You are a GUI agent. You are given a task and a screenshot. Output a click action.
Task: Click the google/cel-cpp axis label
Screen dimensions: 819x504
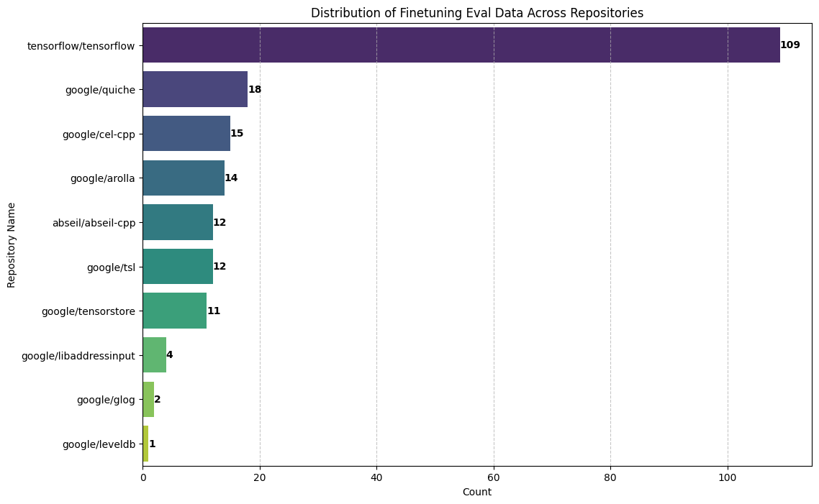coord(99,134)
